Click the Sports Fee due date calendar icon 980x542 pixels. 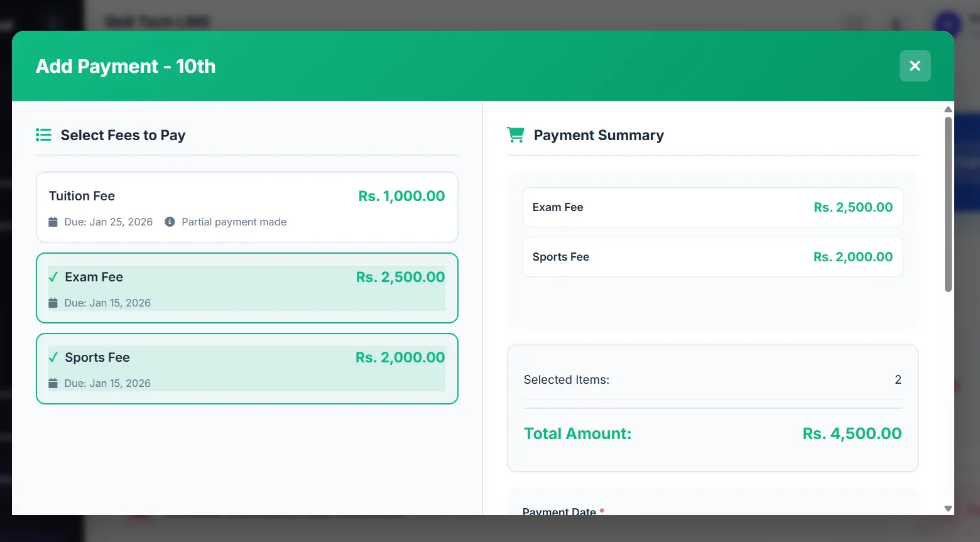53,383
